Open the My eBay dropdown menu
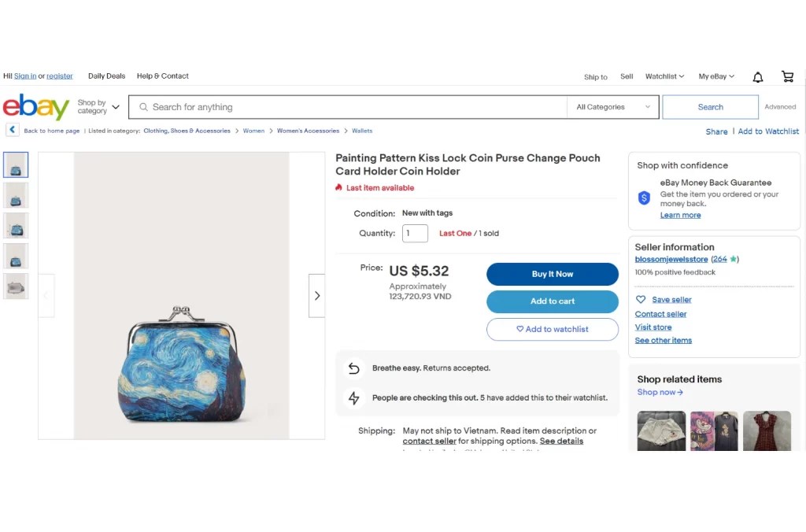 (715, 76)
